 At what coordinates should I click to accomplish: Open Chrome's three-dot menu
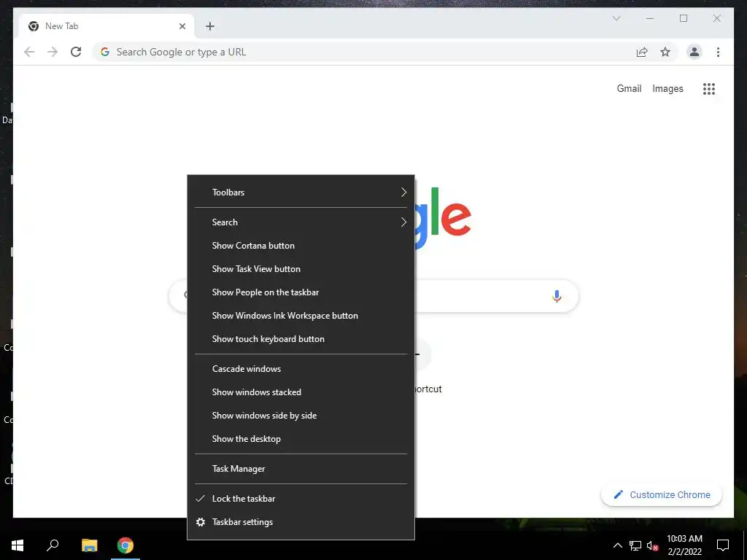pos(718,52)
